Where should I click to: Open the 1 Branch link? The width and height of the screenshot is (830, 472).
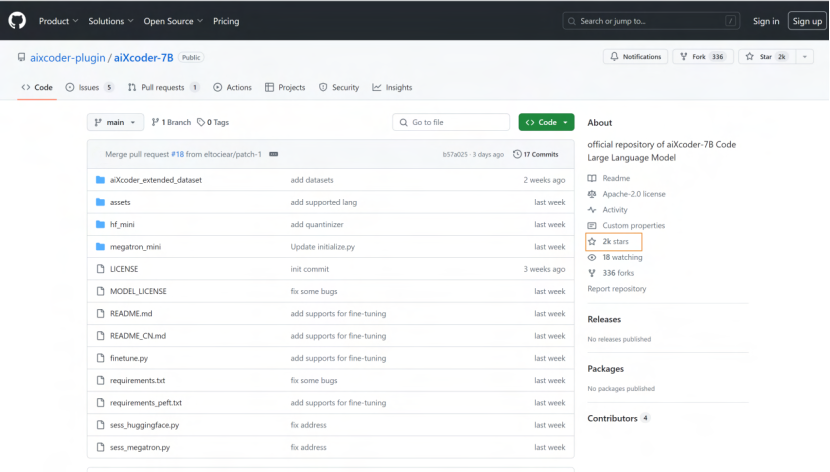click(x=171, y=122)
